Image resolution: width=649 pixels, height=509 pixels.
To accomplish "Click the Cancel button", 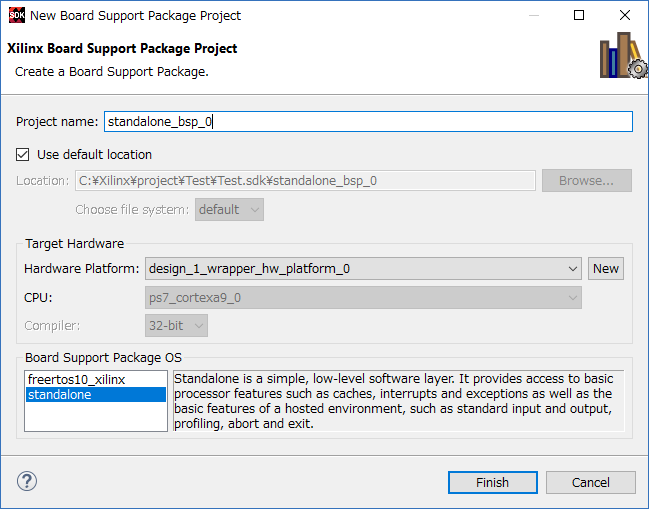I will tap(591, 483).
